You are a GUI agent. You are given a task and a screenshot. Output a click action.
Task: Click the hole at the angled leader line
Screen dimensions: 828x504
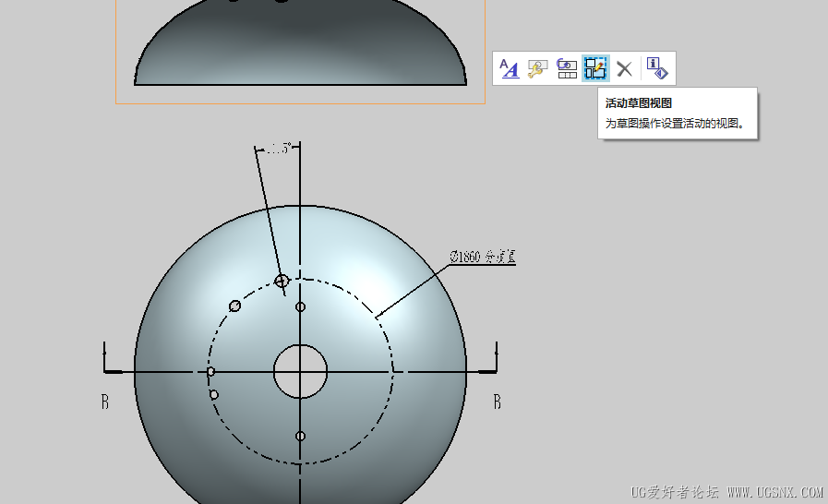pos(282,281)
